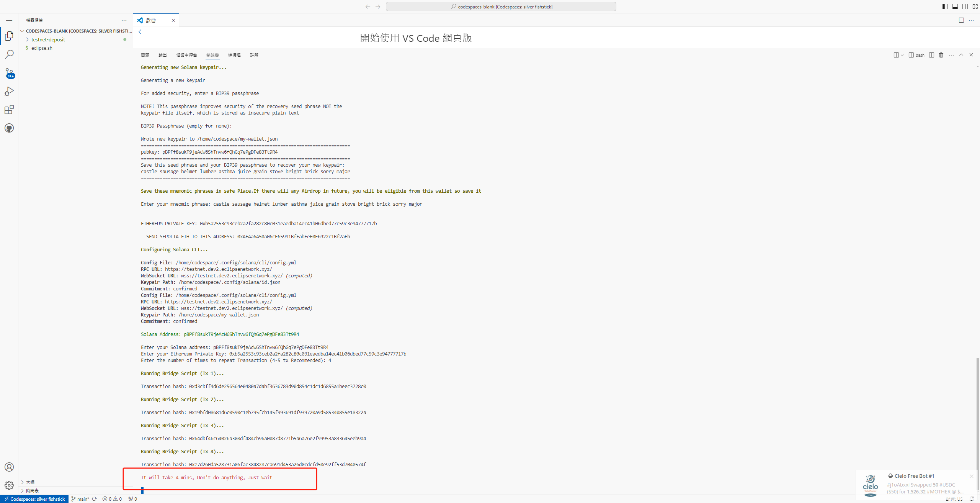The width and height of the screenshot is (980, 503).
Task: Click the 'It will take 4 mins' message
Action: [206, 477]
